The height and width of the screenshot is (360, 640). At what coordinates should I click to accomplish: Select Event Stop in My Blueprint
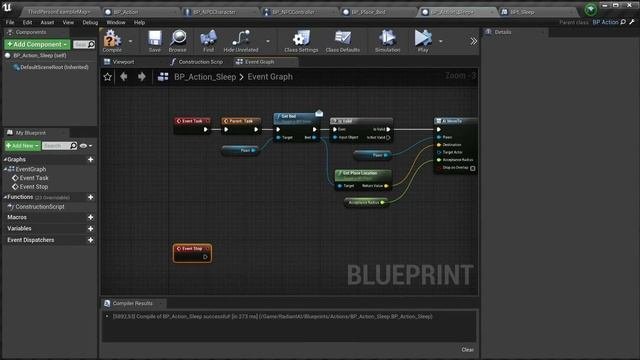[34, 187]
